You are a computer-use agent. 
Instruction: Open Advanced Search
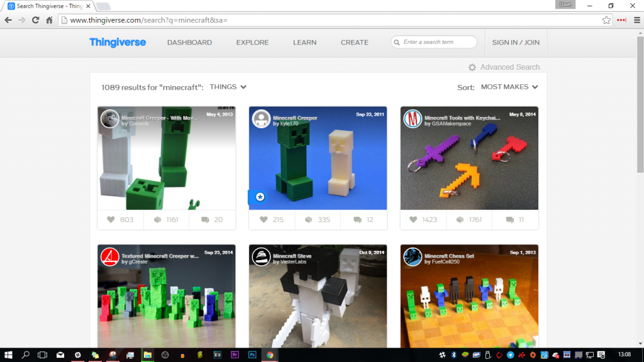point(504,67)
